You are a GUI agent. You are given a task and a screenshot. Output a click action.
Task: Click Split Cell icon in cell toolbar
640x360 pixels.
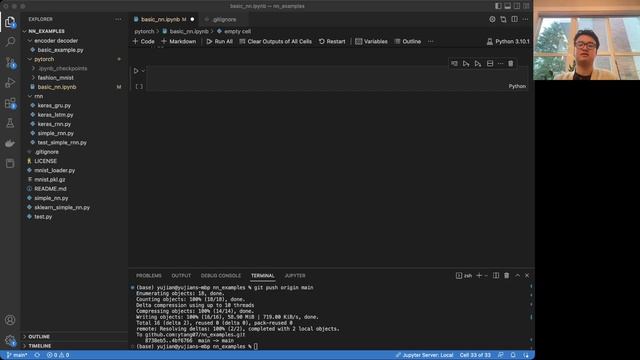click(x=490, y=64)
